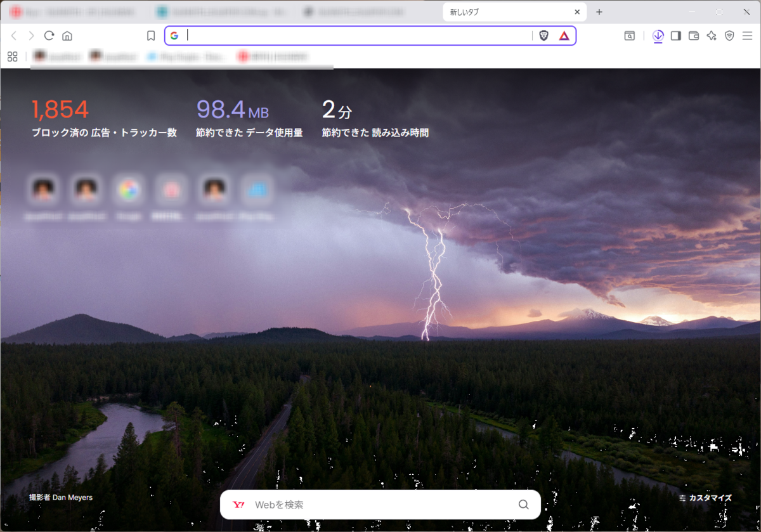The height and width of the screenshot is (532, 761).
Task: Bookmark this page with the bookmark icon
Action: [x=151, y=36]
